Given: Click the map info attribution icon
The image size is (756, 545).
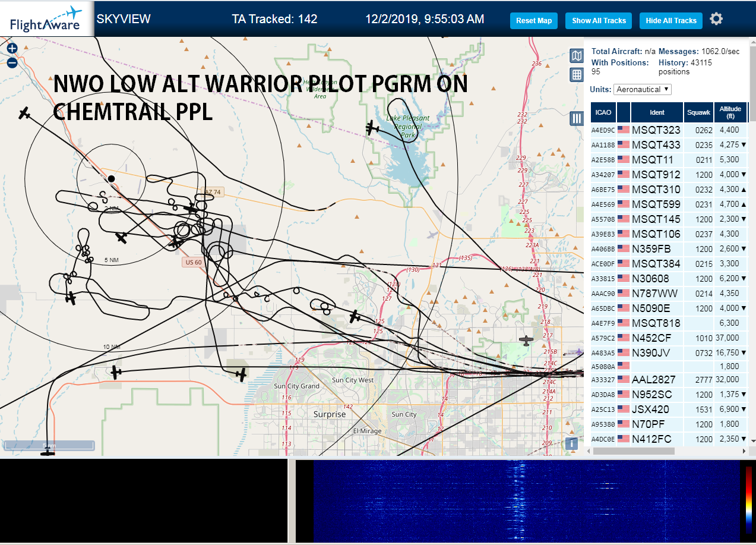Looking at the screenshot, I should point(571,443).
